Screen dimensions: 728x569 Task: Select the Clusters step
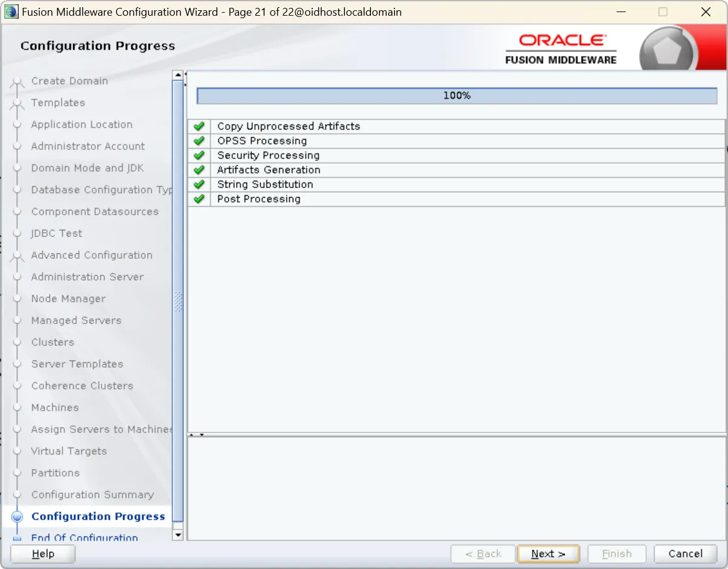pos(53,342)
